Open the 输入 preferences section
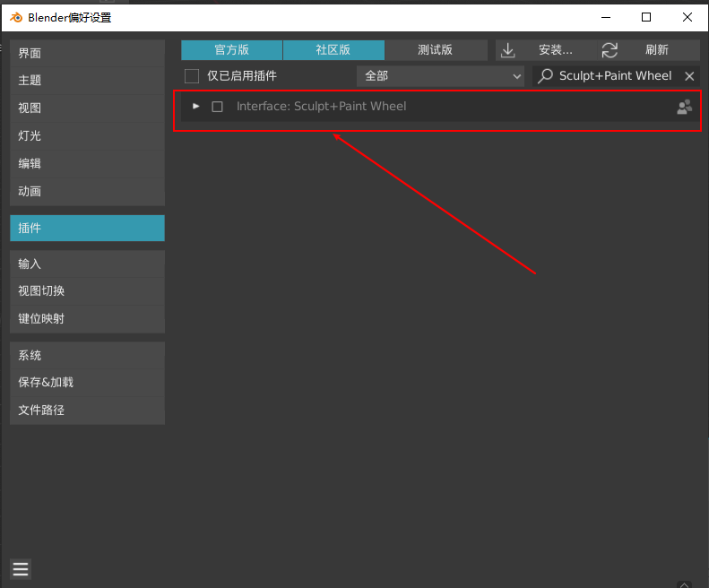The width and height of the screenshot is (709, 588). (x=87, y=264)
